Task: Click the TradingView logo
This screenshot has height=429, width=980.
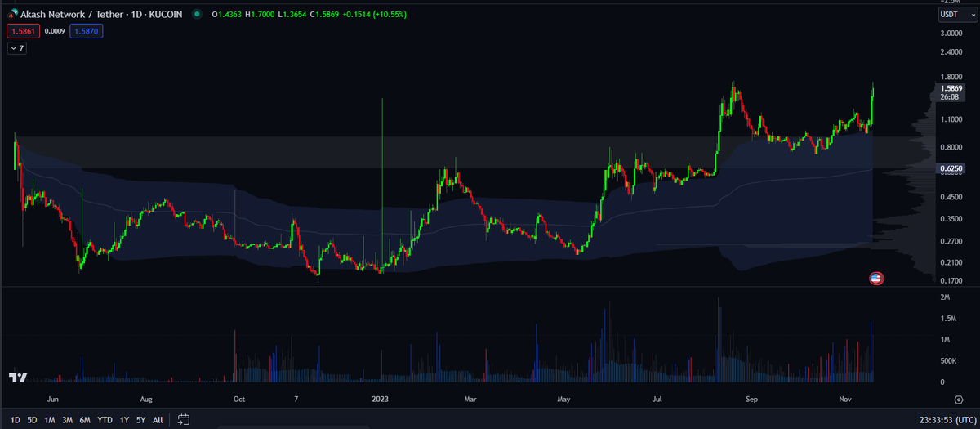Action: tap(18, 378)
